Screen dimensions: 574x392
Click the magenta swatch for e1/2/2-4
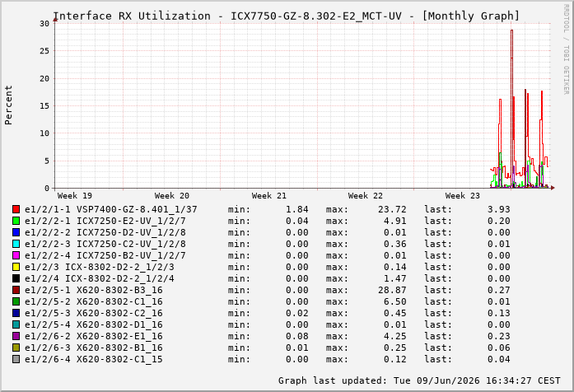(x=16, y=255)
